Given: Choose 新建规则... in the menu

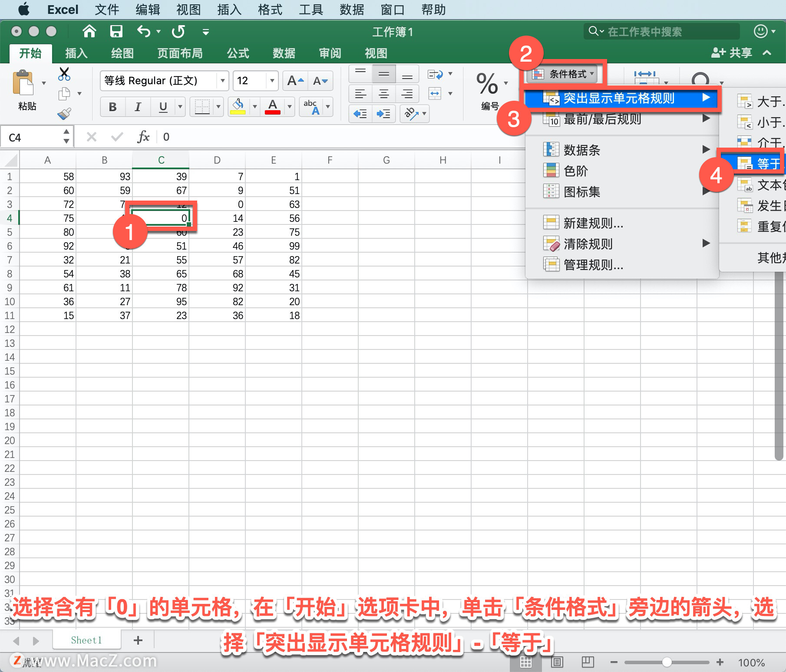Looking at the screenshot, I should click(621, 223).
